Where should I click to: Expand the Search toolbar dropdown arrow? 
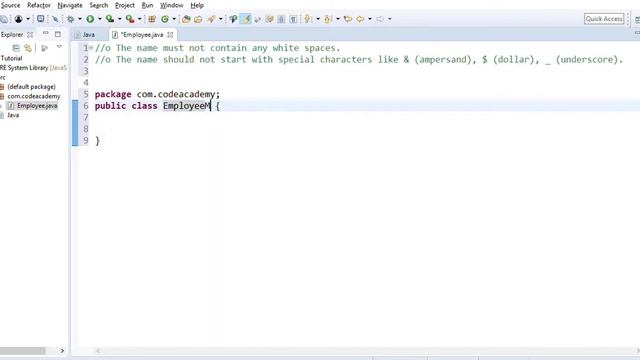click(x=220, y=19)
